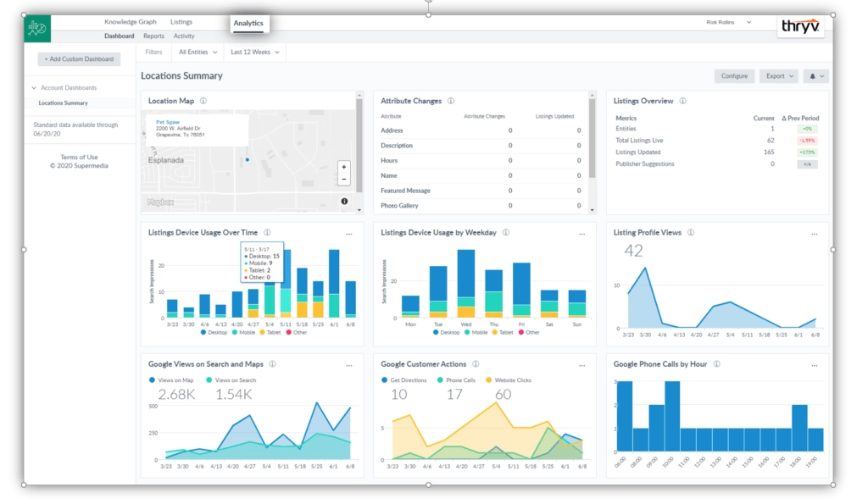Click the Add Custom Dashboard button
The height and width of the screenshot is (504, 868).
80,59
